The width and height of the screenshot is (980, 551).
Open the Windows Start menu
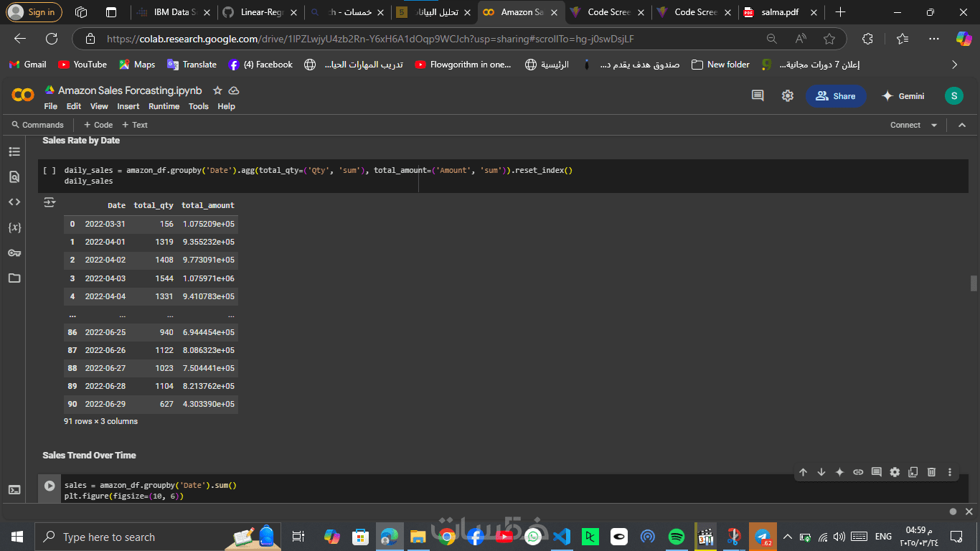(x=17, y=537)
